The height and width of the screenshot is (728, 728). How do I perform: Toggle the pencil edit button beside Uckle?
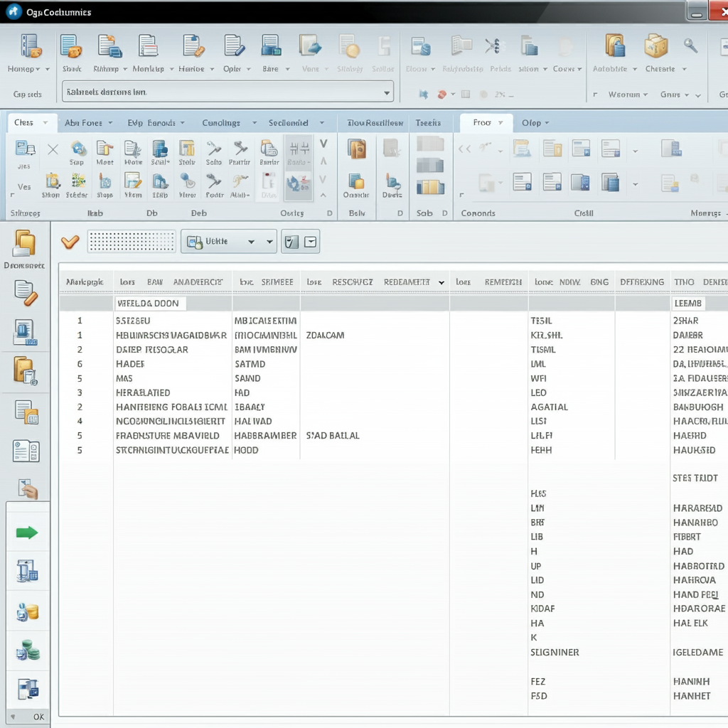coord(291,242)
